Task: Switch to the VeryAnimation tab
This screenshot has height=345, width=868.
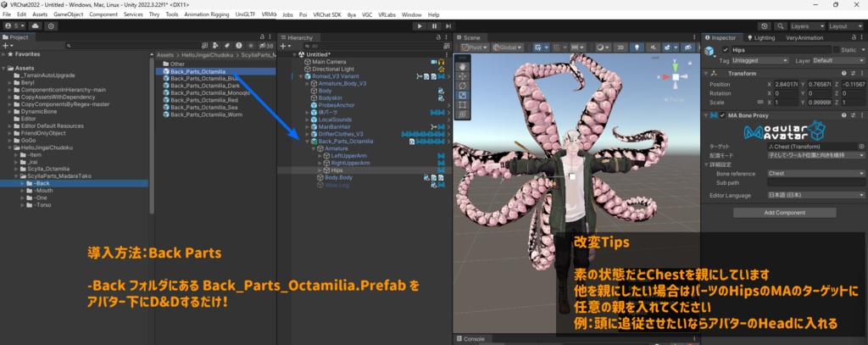Action: pos(804,37)
